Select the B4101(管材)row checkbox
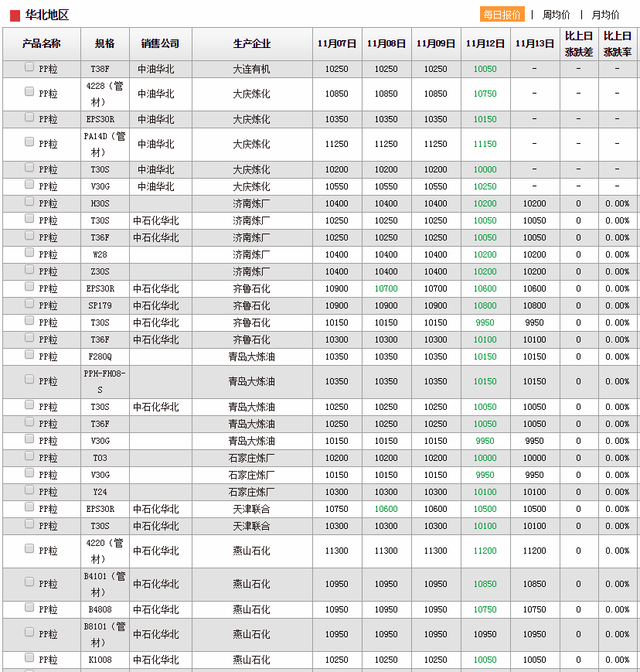 pos(29,582)
